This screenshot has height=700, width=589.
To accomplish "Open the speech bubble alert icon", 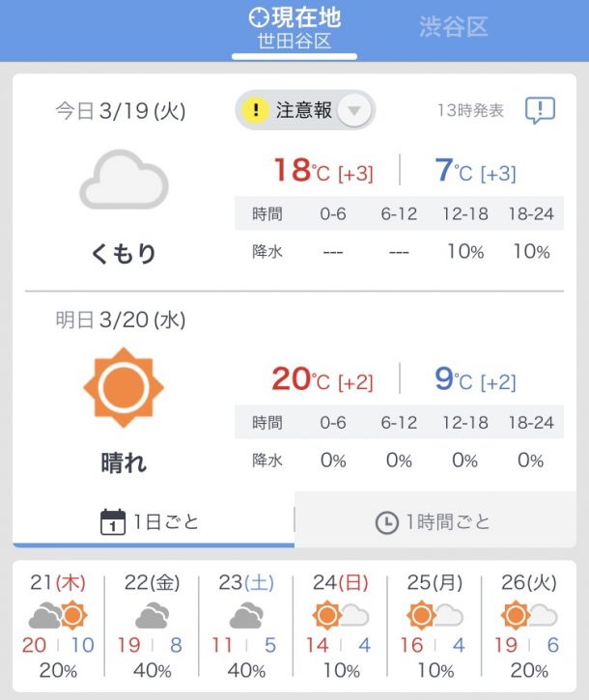I will [540, 110].
